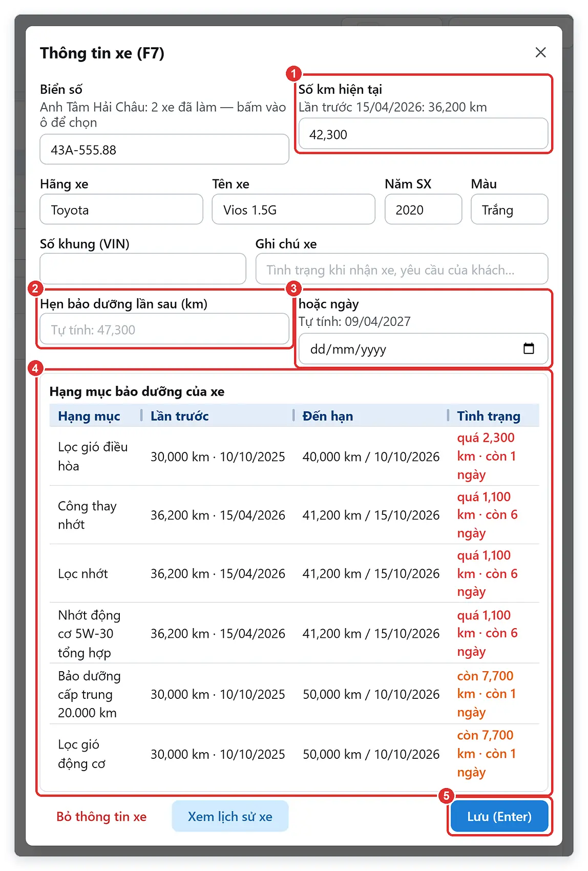Edit the Năm SX field 2020

[x=423, y=210]
